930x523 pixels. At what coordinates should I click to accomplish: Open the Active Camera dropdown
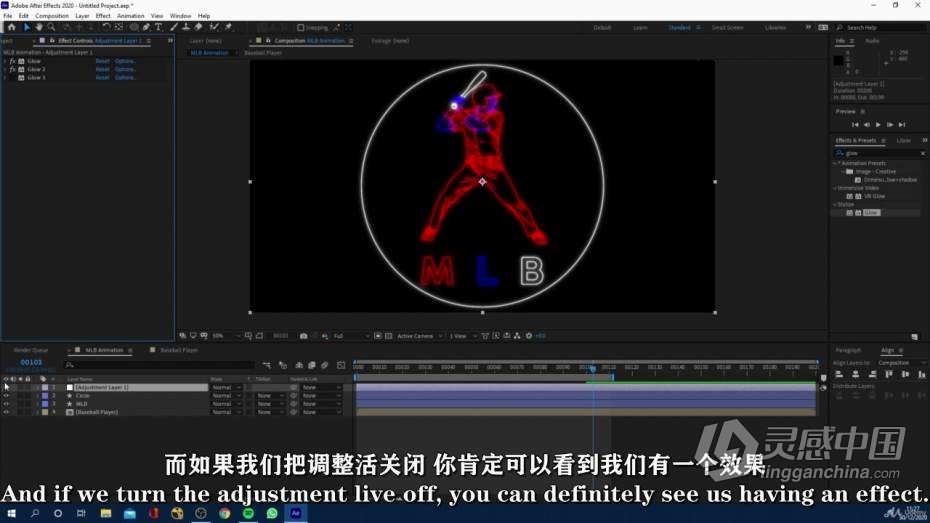coord(420,336)
